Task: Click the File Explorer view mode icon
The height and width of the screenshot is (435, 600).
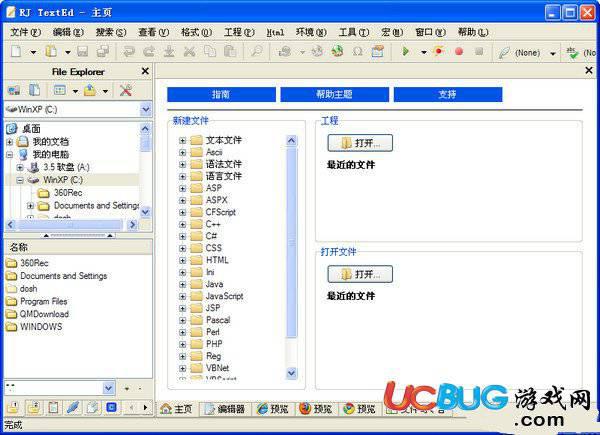Action: (60, 90)
